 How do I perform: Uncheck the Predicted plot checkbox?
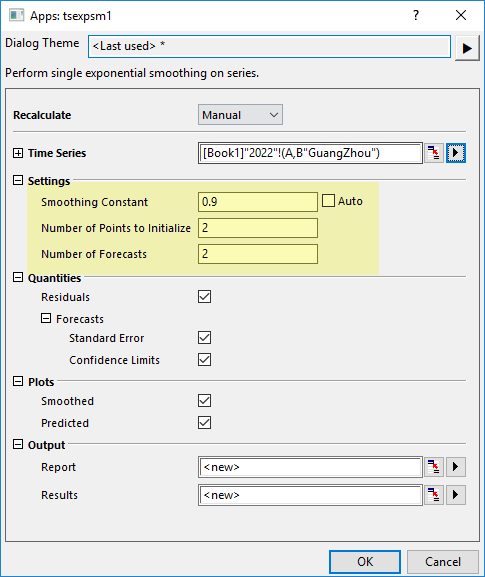[x=204, y=422]
